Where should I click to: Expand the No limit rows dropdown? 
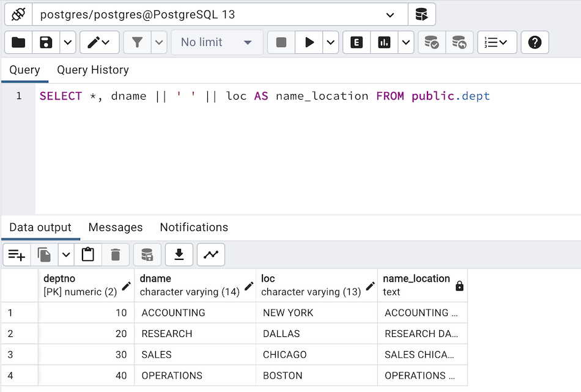click(217, 42)
